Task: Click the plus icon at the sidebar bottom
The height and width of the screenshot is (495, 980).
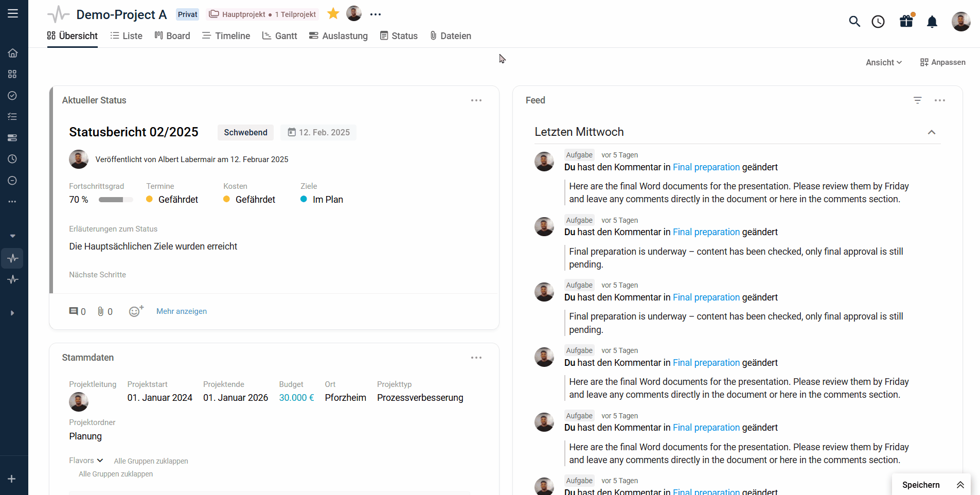Action: 12,479
